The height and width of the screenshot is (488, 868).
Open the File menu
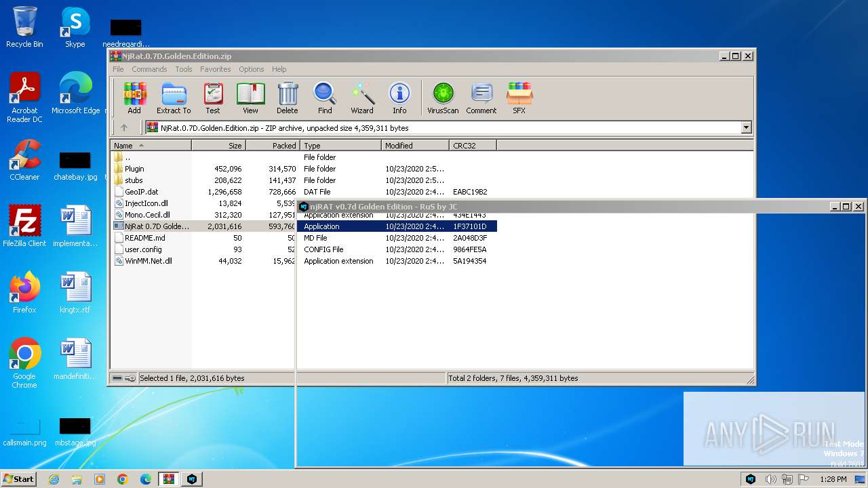[118, 69]
